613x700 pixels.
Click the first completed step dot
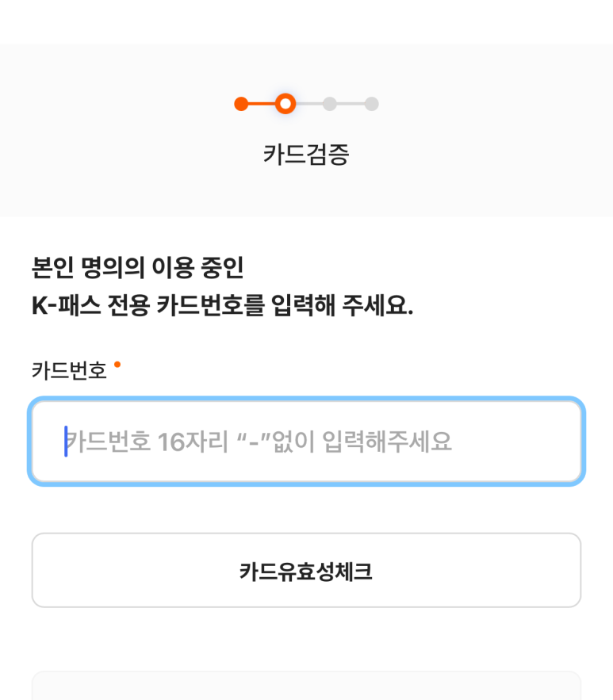click(x=241, y=104)
